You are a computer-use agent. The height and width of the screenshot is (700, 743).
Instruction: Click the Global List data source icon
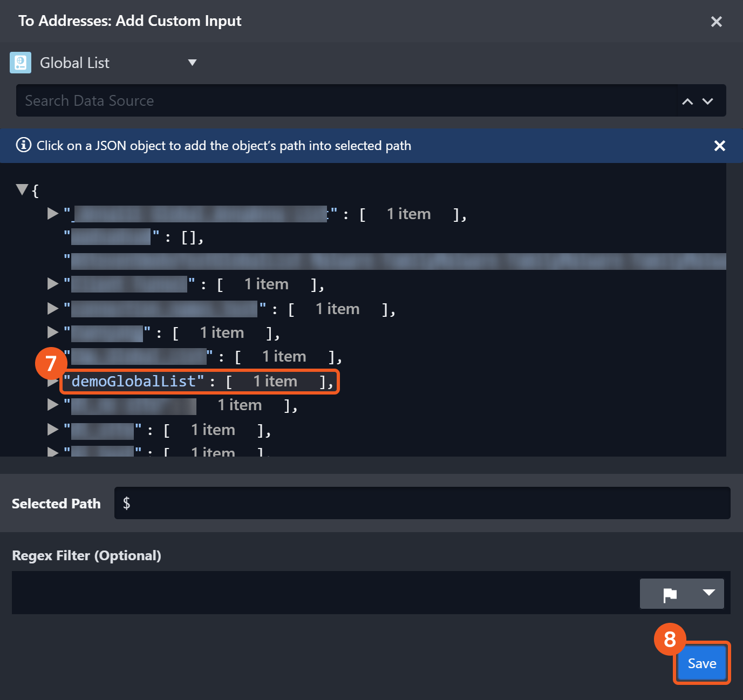[21, 63]
